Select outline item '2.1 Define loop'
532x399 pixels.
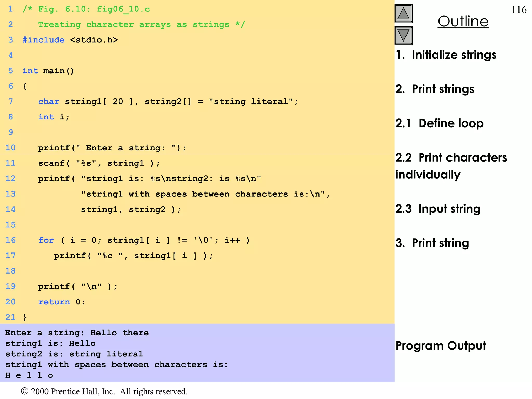[440, 123]
